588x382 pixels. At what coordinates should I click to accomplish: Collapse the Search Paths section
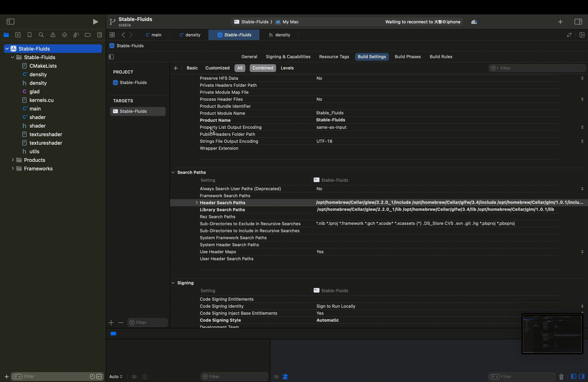pyautogui.click(x=173, y=172)
